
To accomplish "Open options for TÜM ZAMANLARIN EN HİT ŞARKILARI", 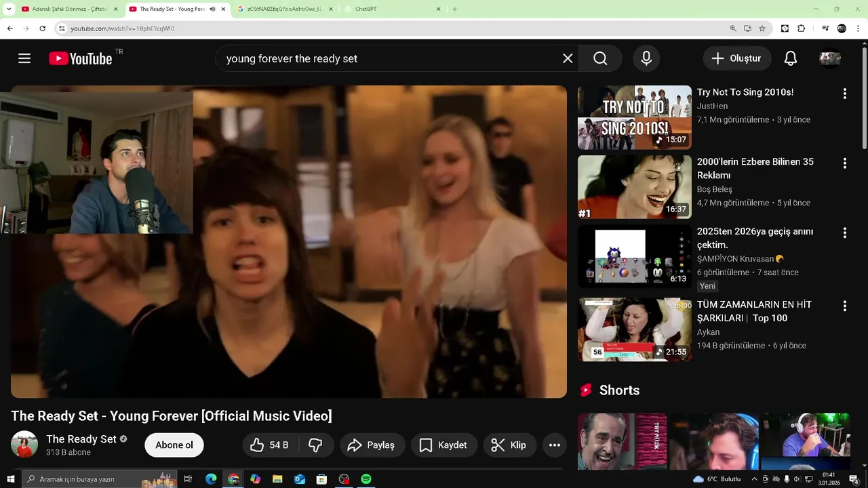I will [844, 306].
